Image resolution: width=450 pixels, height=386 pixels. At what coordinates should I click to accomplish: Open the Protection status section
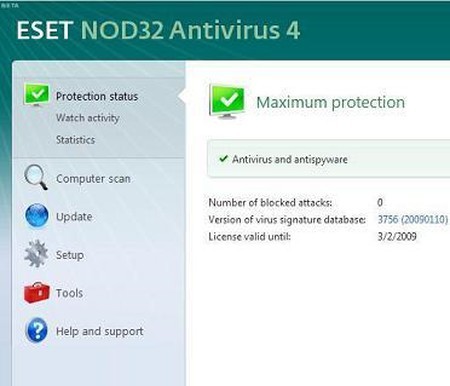pos(97,96)
